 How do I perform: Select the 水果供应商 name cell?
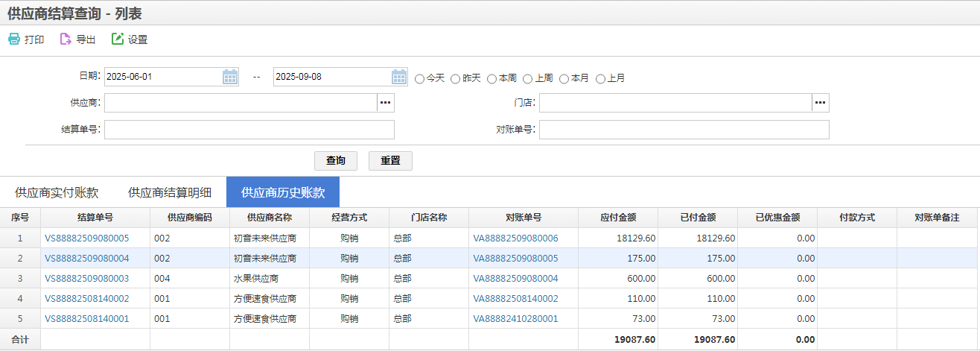270,278
